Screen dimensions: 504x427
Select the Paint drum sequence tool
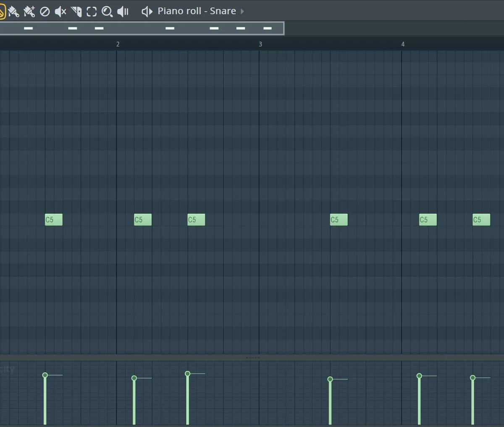(x=29, y=11)
